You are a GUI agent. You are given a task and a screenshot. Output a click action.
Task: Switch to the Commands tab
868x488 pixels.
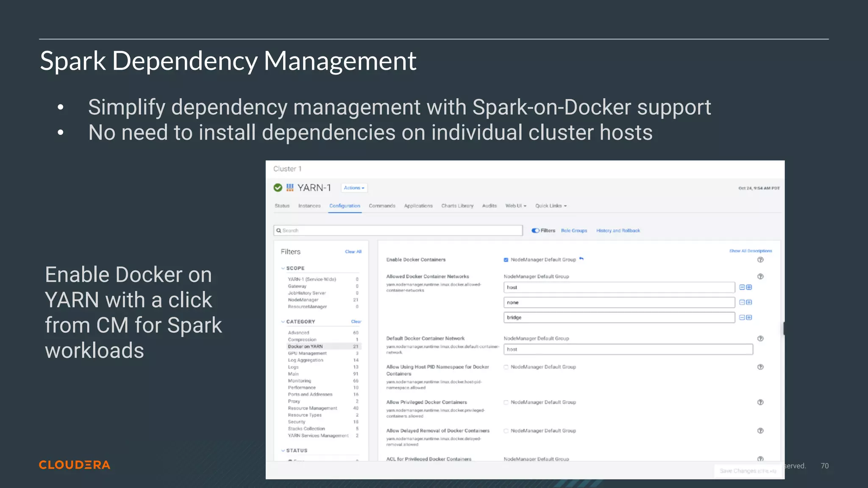[x=382, y=206]
